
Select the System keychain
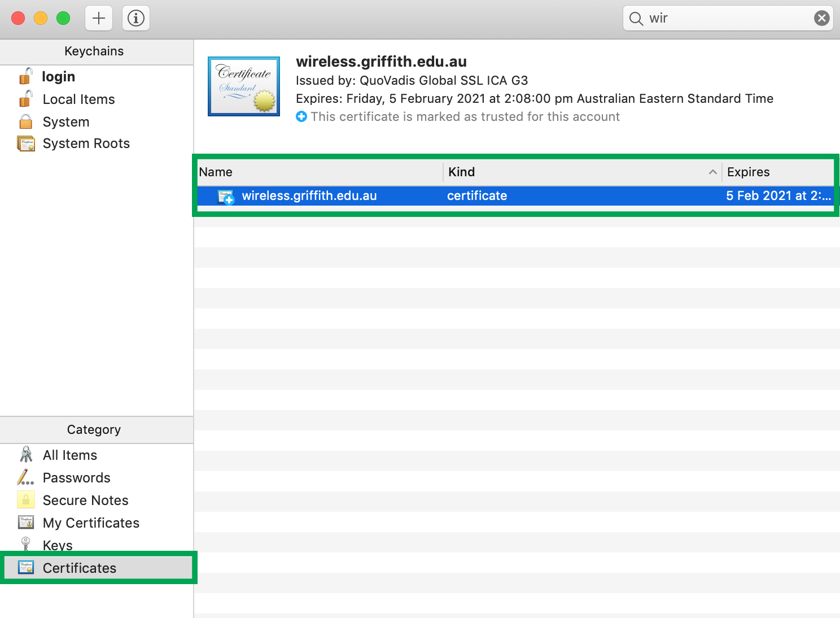click(66, 122)
